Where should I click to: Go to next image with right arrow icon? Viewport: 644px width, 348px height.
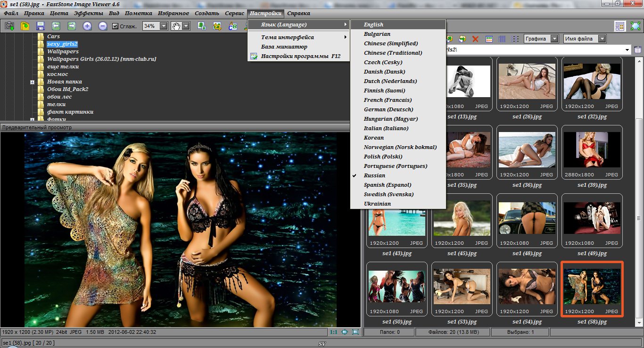coord(72,26)
